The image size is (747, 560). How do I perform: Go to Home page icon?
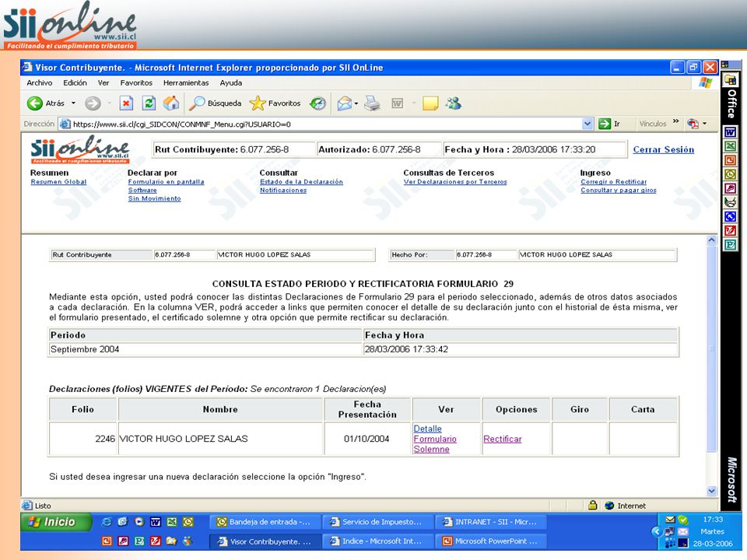[171, 103]
